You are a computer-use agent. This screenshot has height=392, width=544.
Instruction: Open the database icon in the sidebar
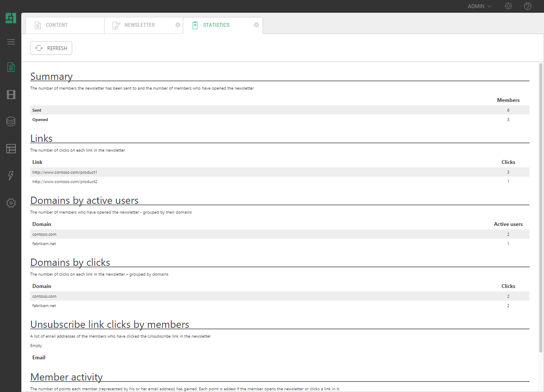(x=11, y=121)
